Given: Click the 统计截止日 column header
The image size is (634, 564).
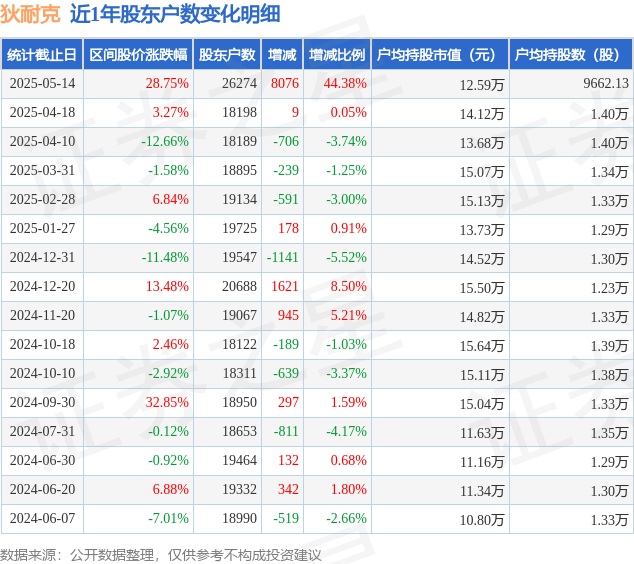Looking at the screenshot, I should coord(42,55).
